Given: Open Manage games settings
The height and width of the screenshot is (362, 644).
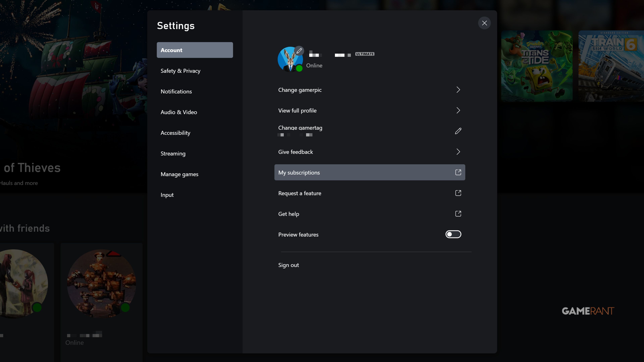Looking at the screenshot, I should [x=179, y=174].
